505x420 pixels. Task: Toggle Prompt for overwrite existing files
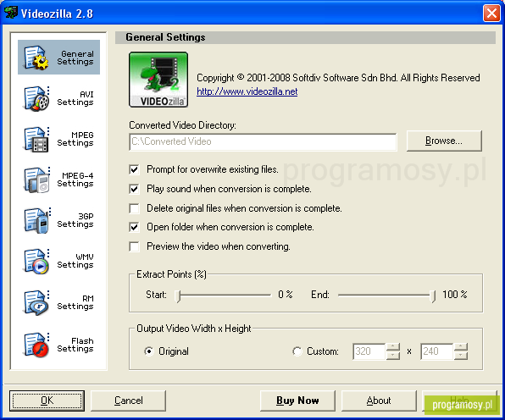pyautogui.click(x=135, y=169)
